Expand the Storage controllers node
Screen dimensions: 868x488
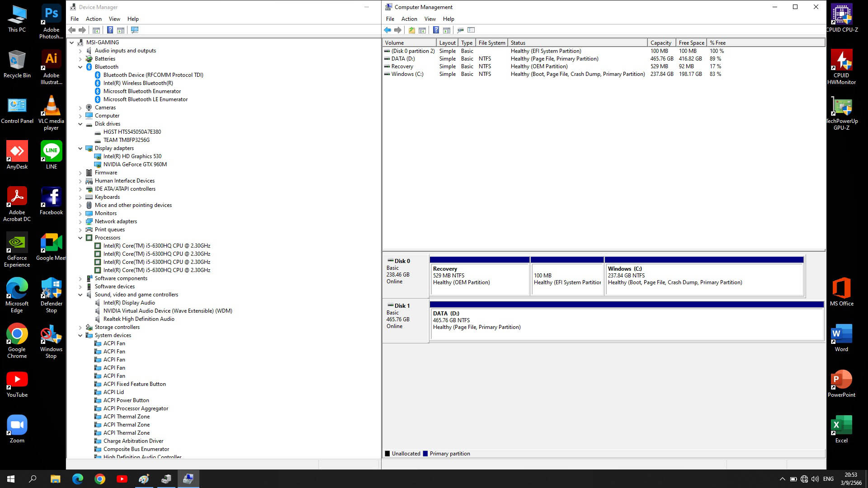pos(80,327)
